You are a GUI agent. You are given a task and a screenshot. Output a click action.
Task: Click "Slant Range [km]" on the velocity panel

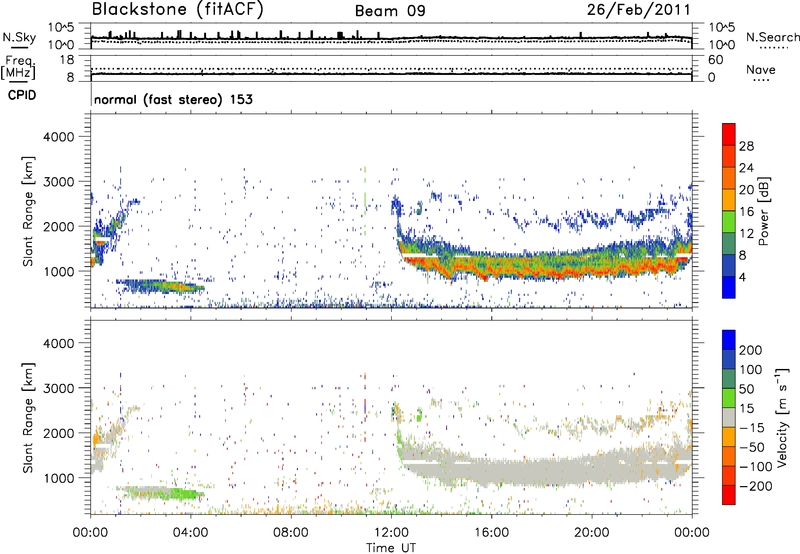[x=28, y=418]
